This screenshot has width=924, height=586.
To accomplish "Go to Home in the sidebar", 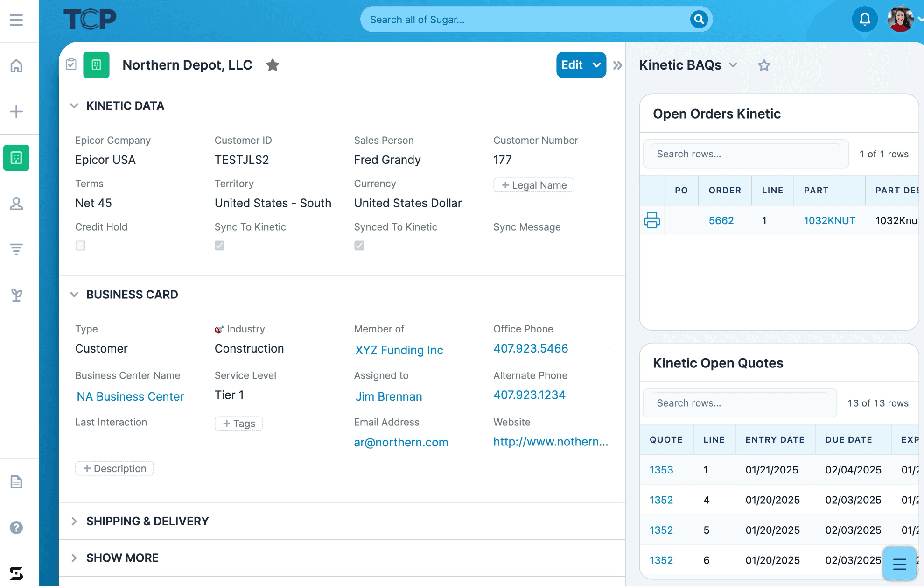I will pyautogui.click(x=16, y=65).
